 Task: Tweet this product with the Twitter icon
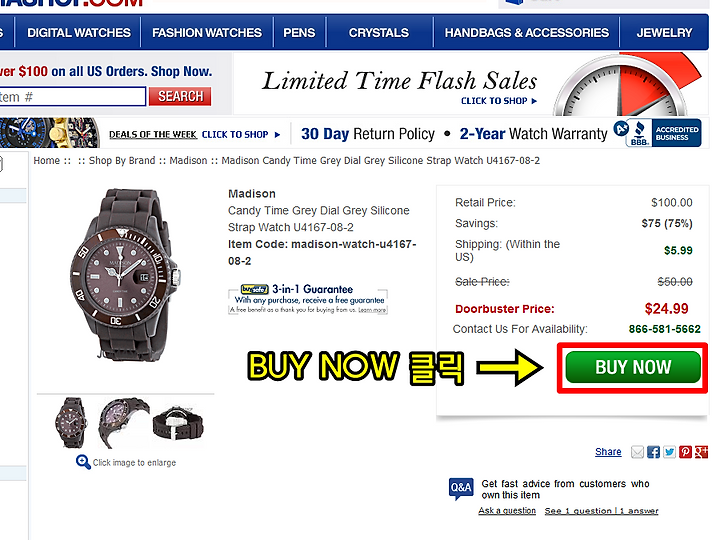tap(669, 452)
